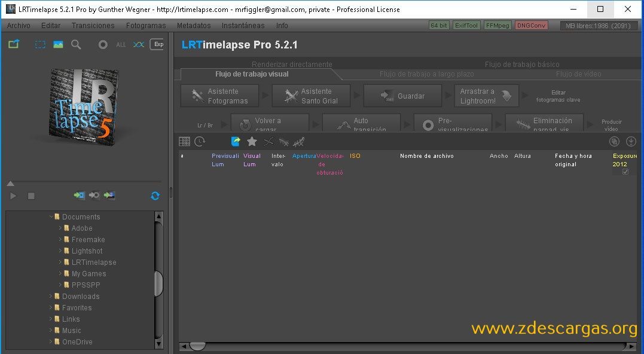This screenshot has height=354, width=644.
Task: Click the Exp overlay button
Action: 158,44
